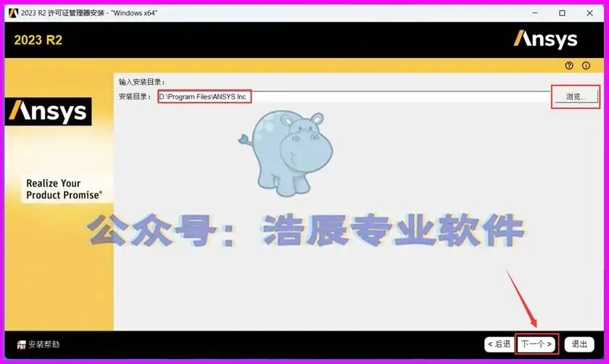Click the Realize Your Product Promise text
The image size is (609, 364).
(x=64, y=189)
